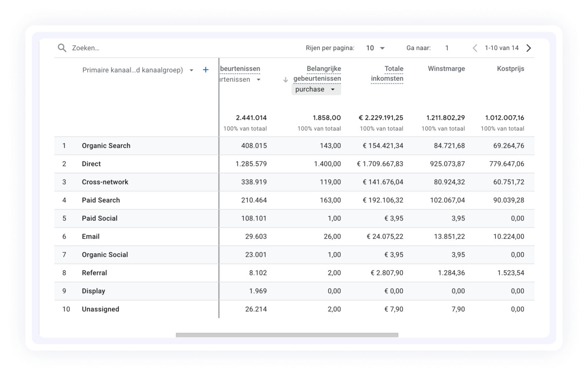Click the Belangrijke gebeurtenissen column header
The image size is (588, 376).
click(317, 74)
